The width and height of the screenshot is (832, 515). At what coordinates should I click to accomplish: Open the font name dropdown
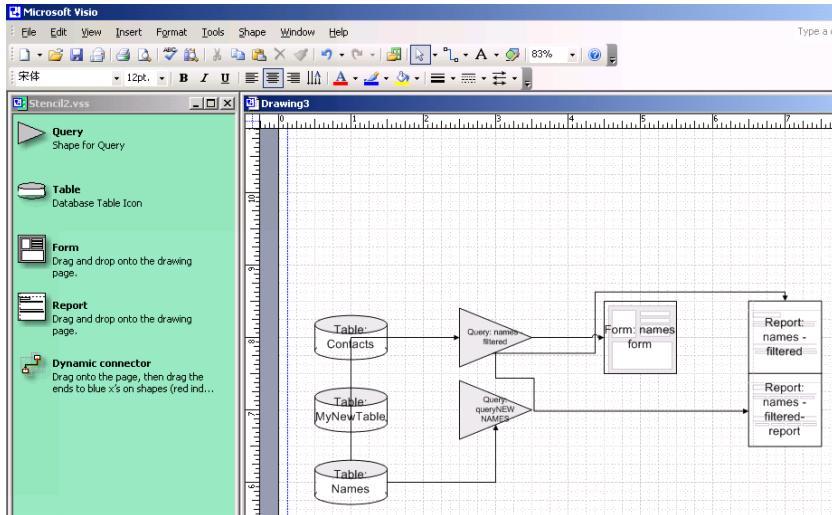tap(116, 78)
